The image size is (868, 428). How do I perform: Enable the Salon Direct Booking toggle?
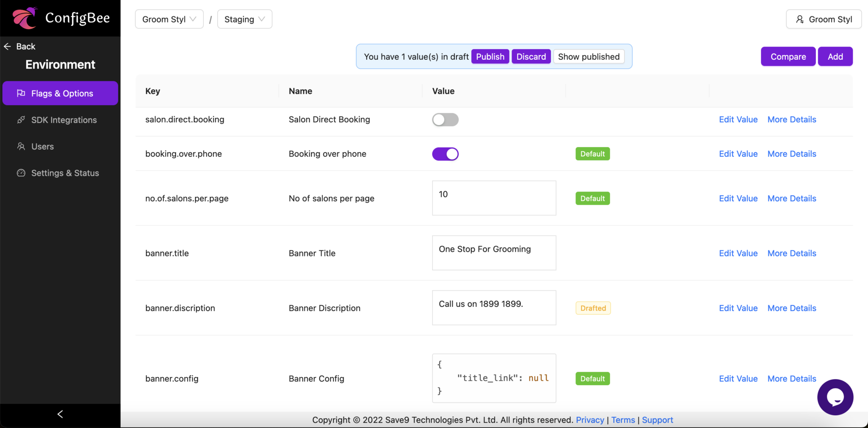445,120
